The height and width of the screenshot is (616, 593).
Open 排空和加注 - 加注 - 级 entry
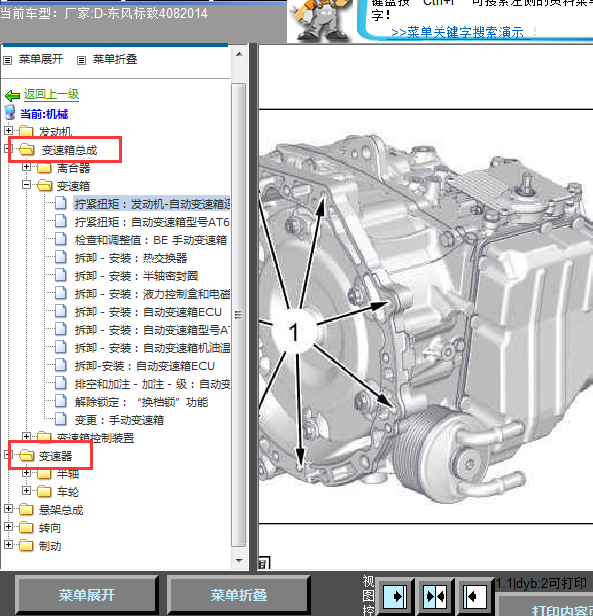(152, 384)
